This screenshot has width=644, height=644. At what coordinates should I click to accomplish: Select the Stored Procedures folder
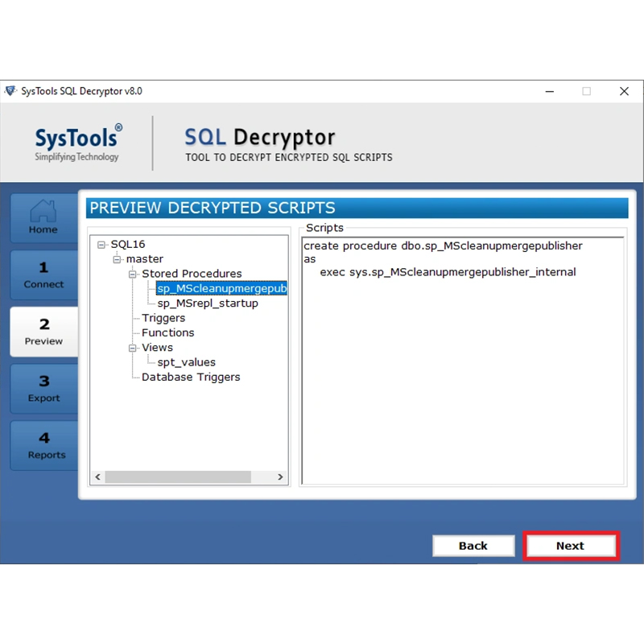tap(192, 274)
